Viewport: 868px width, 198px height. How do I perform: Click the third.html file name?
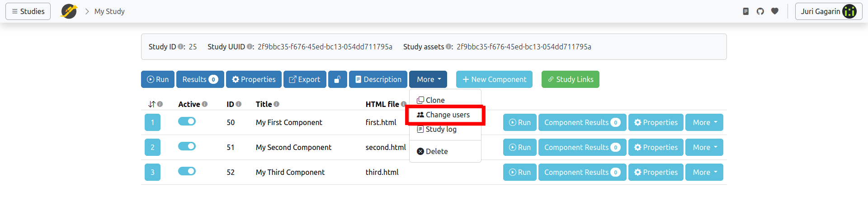[x=382, y=172]
